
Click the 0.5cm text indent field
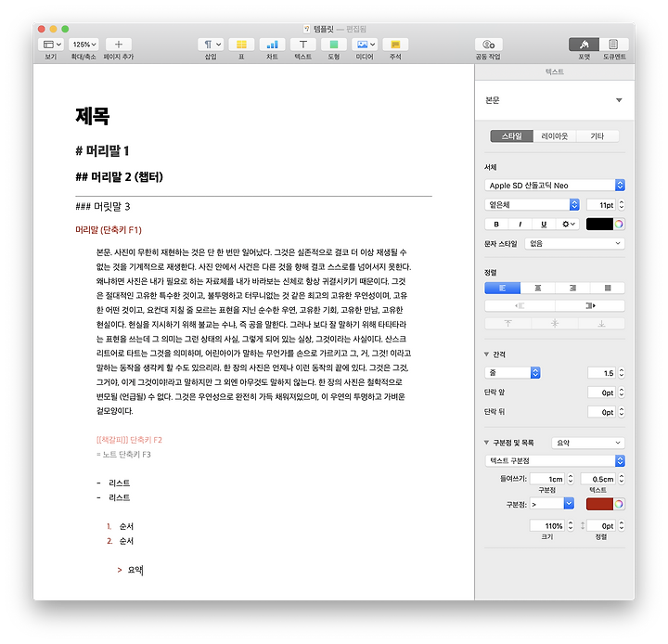pyautogui.click(x=598, y=479)
